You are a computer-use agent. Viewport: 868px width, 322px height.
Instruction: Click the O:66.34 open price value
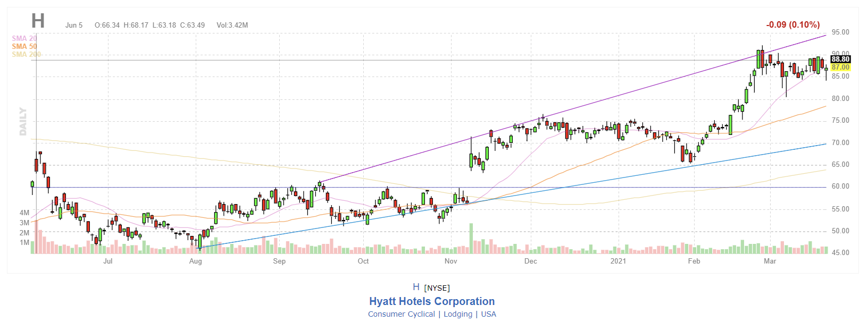(107, 25)
